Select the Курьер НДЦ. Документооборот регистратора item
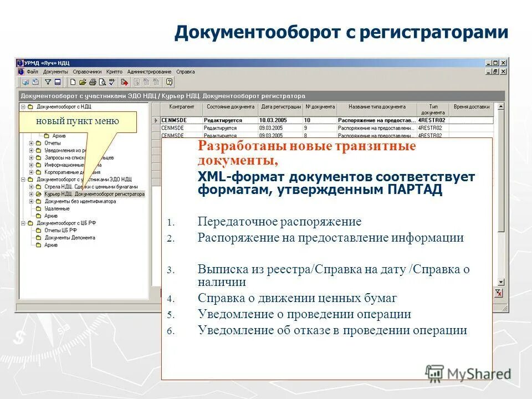 91,194
